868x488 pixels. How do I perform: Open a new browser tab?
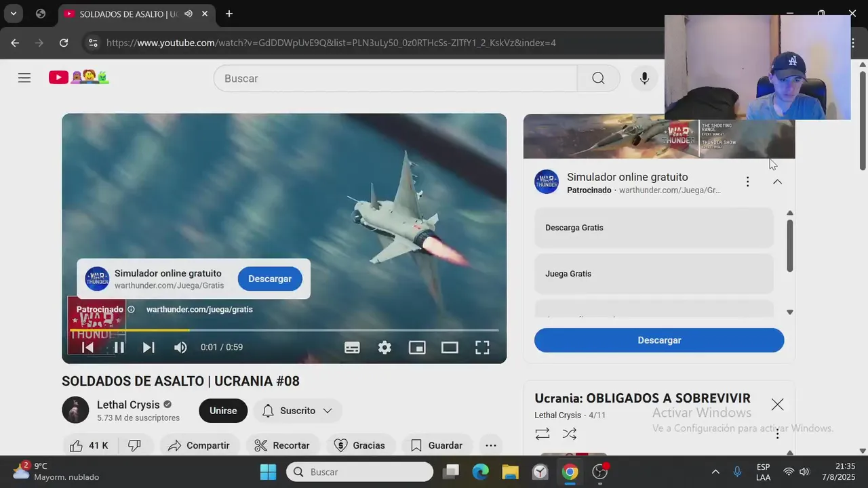[229, 14]
